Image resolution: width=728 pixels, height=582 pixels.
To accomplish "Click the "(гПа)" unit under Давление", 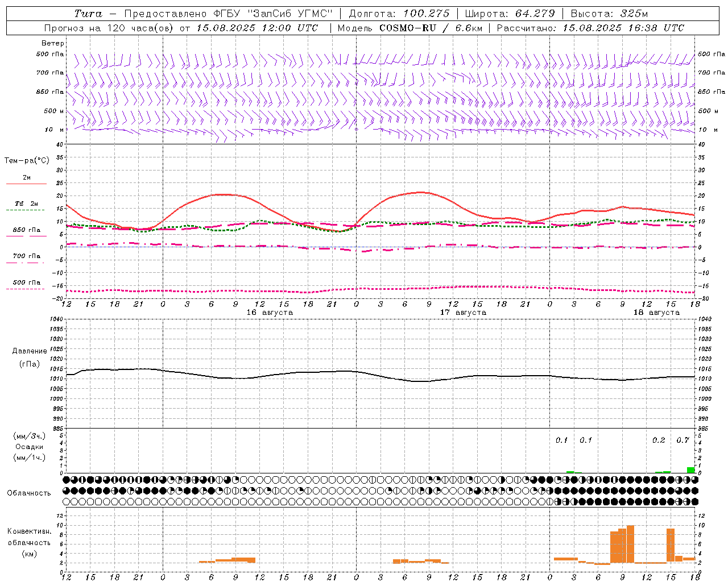I will [29, 364].
